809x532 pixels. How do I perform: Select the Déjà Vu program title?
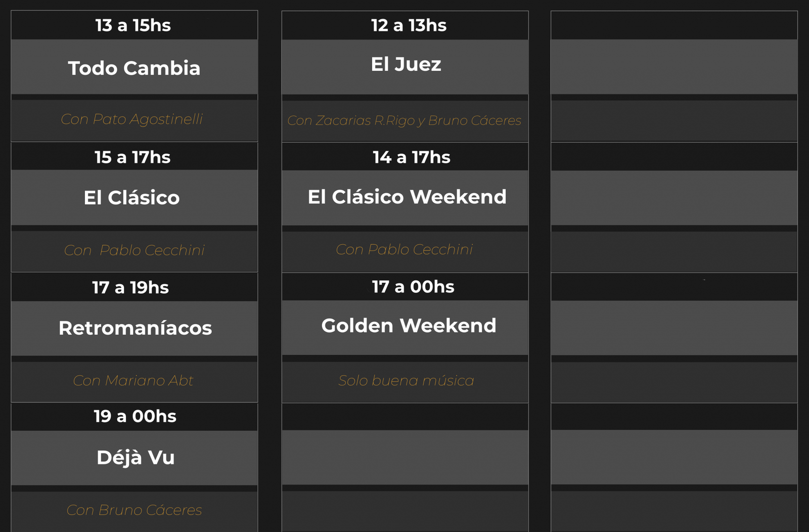click(x=136, y=457)
